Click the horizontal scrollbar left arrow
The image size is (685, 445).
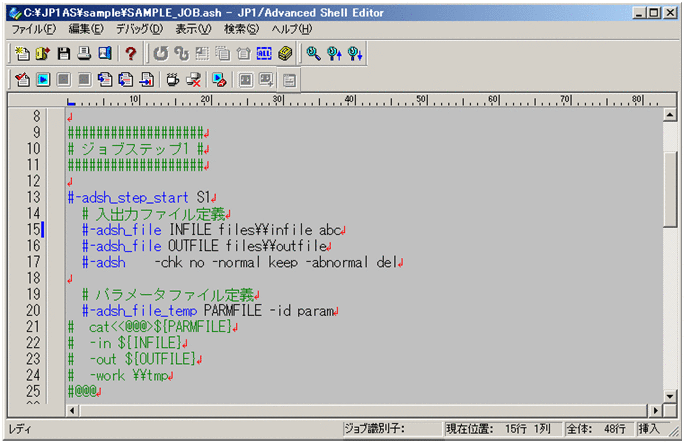72,411
